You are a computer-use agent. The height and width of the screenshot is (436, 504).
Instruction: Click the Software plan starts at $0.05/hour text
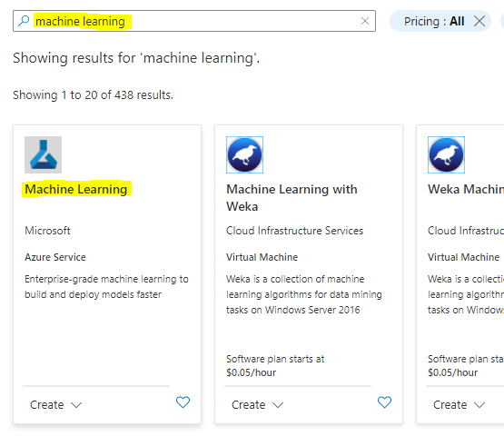coord(275,365)
